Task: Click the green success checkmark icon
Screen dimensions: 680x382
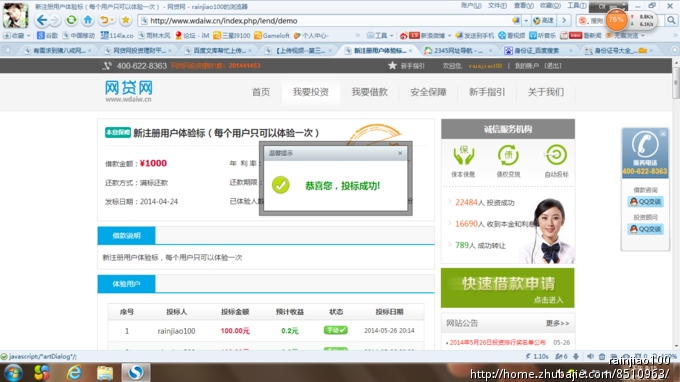Action: tap(281, 185)
